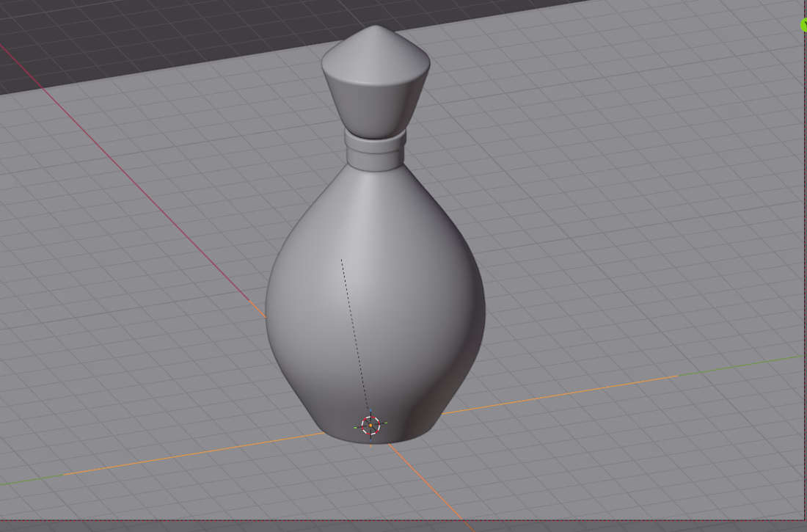Select the ringed bottle neck
This screenshot has width=807, height=532.
pos(375,150)
